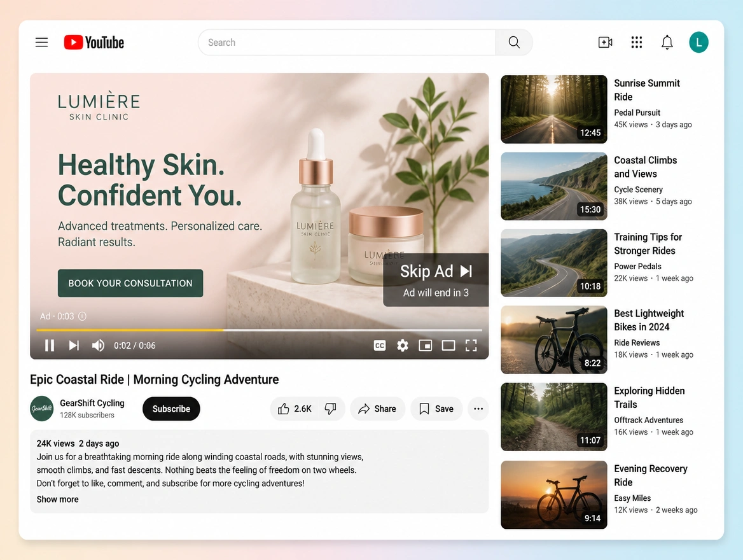Viewport: 743px width, 560px height.
Task: Mute the player volume
Action: coord(98,345)
